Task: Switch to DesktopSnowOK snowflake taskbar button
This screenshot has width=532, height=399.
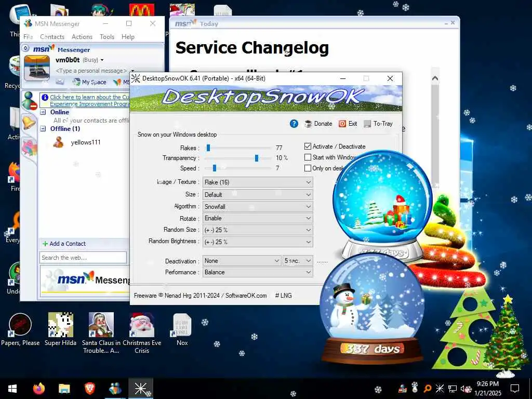Action: tap(140, 389)
